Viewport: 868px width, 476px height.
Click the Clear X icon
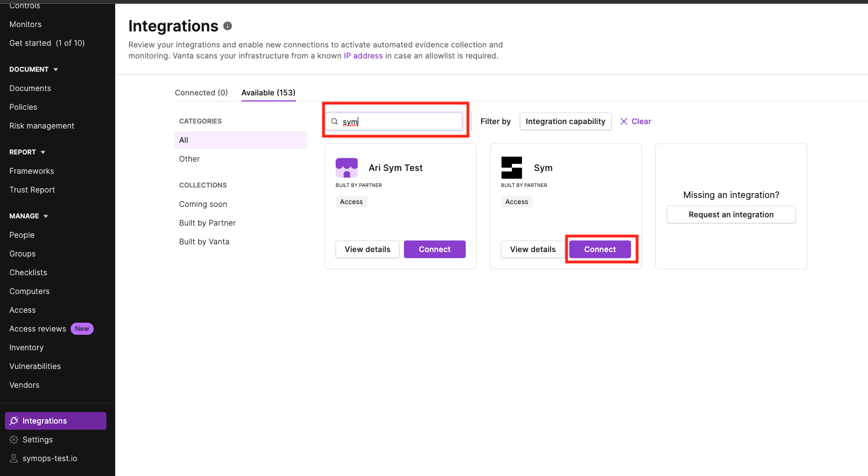tap(624, 121)
